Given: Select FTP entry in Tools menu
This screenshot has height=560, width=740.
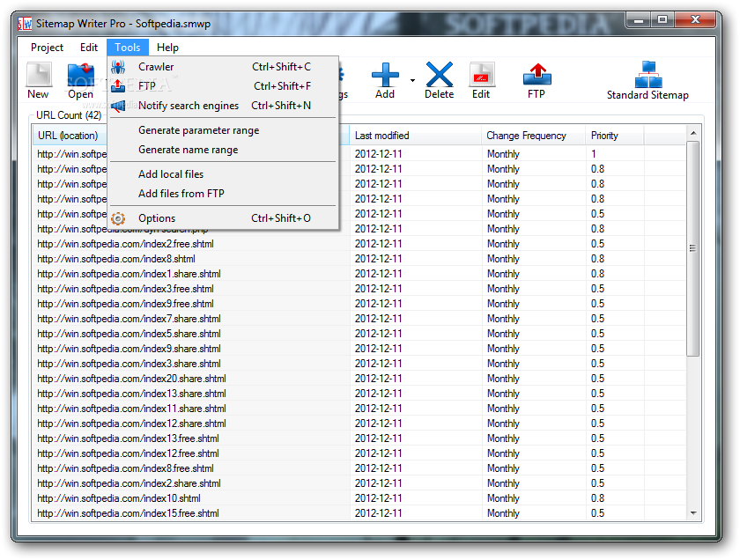Looking at the screenshot, I should click(x=223, y=86).
